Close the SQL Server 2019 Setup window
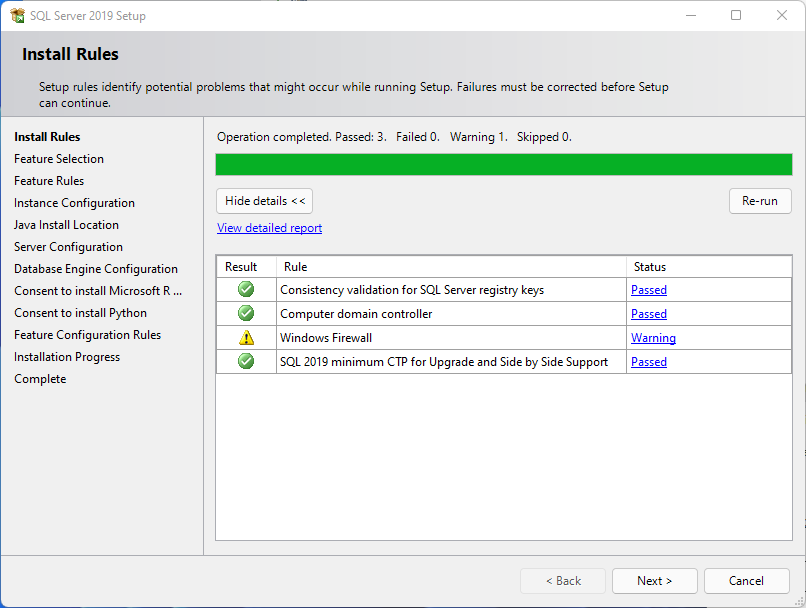 782,15
